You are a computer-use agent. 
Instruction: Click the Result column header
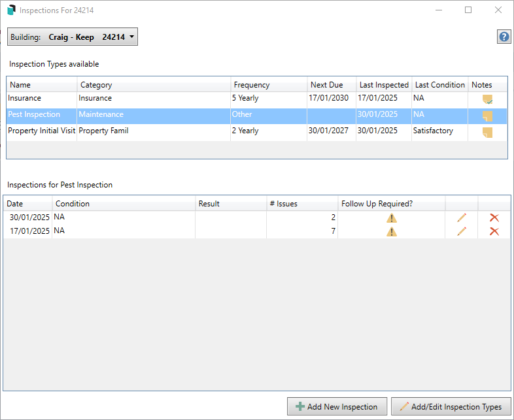(x=231, y=204)
